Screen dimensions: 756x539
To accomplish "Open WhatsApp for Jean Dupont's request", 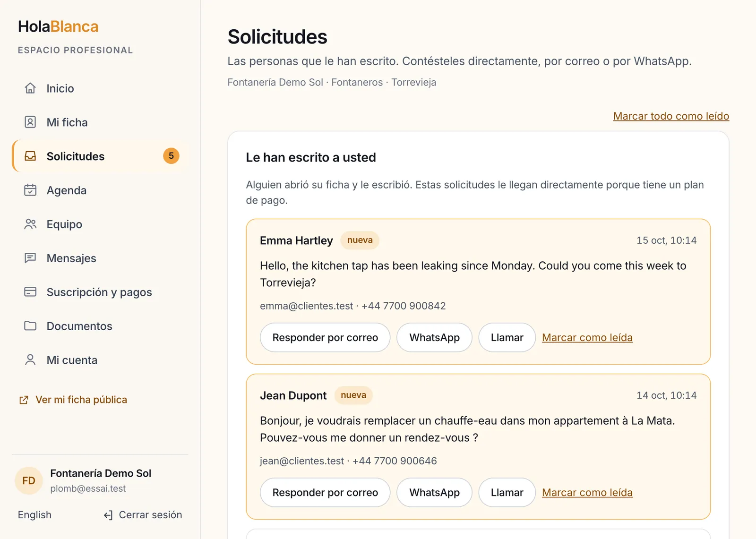I will click(434, 492).
